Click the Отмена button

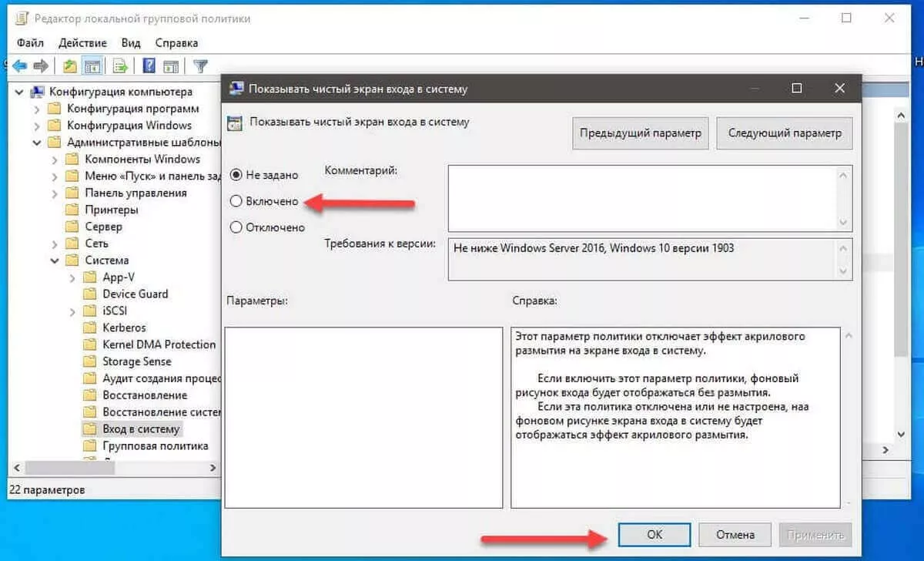[x=735, y=534]
